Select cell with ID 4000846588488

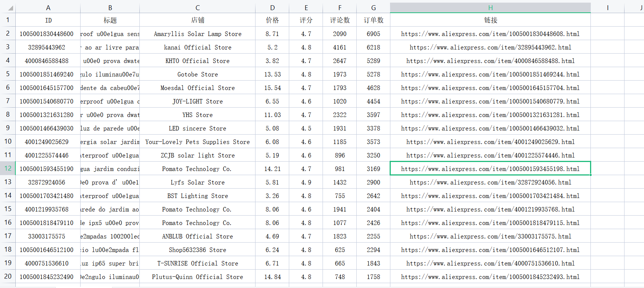tap(48, 60)
